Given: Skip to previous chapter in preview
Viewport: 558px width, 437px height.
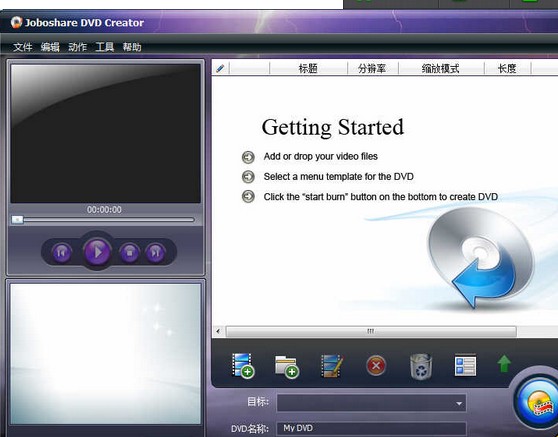Looking at the screenshot, I should pyautogui.click(x=62, y=253).
